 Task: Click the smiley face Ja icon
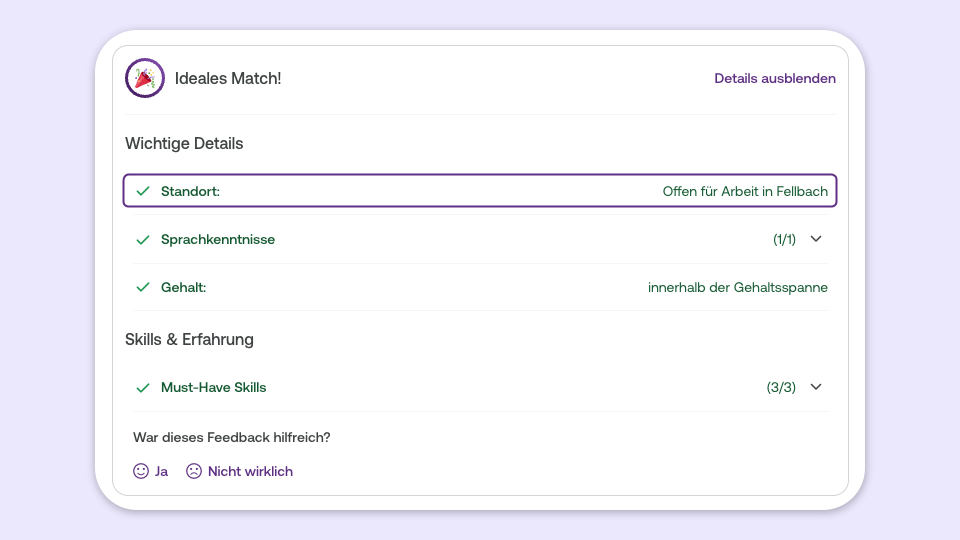coord(141,471)
